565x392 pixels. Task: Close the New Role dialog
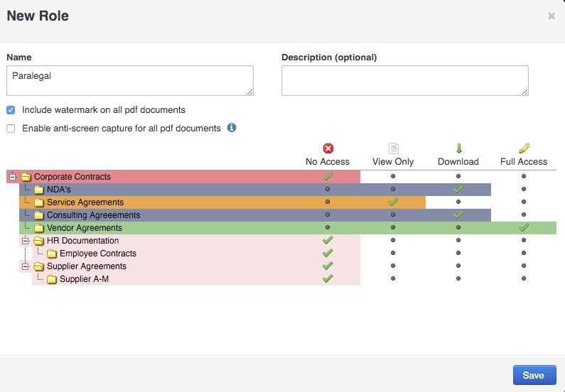(x=551, y=16)
